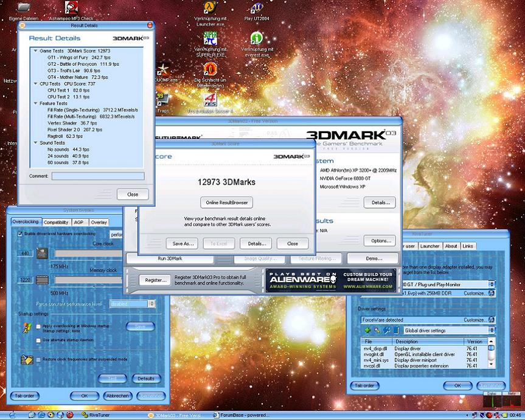
Task: Click the Register... button
Action: [156, 280]
